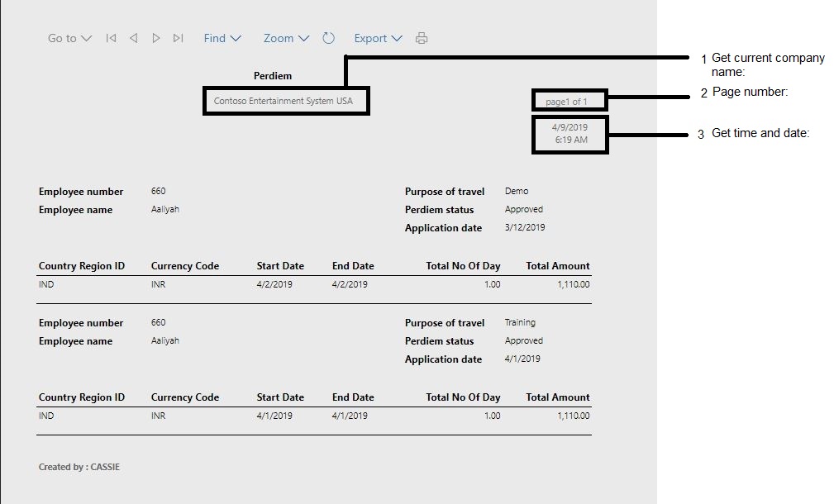The height and width of the screenshot is (504, 834).
Task: Go to the next page using the arrow icon
Action: coord(156,38)
